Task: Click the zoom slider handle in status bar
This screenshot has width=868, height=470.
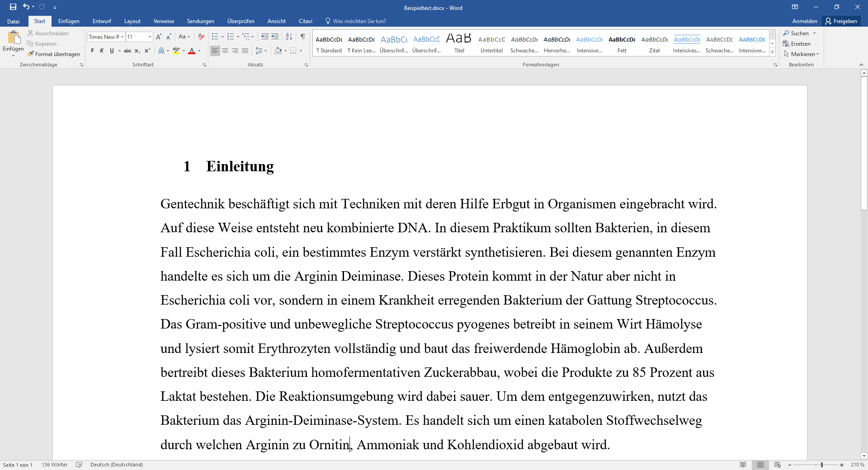Action: pos(821,465)
